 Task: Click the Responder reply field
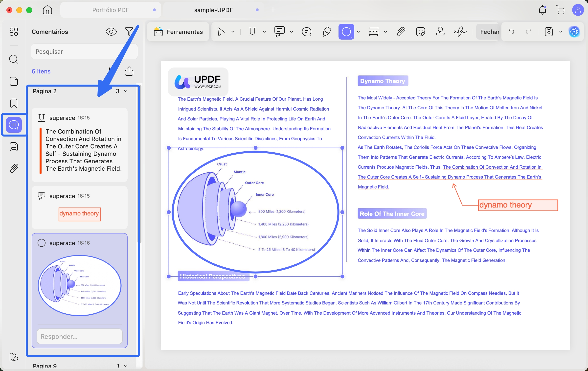point(79,336)
